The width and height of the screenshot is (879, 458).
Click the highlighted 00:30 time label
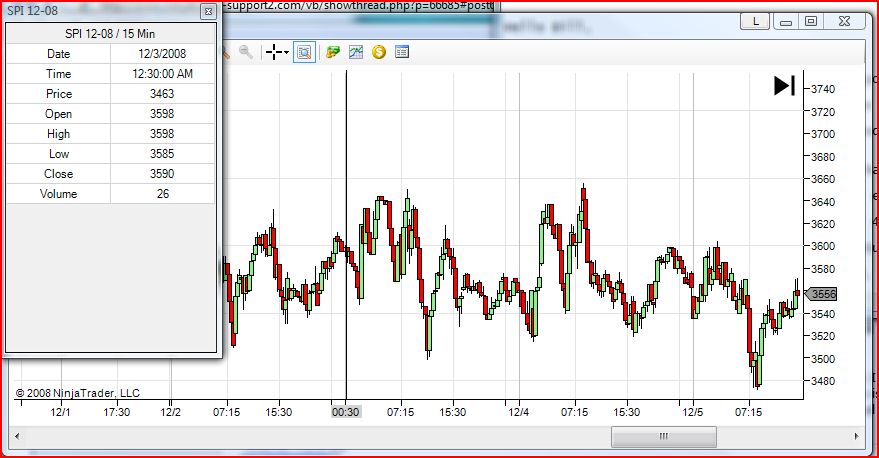point(345,412)
